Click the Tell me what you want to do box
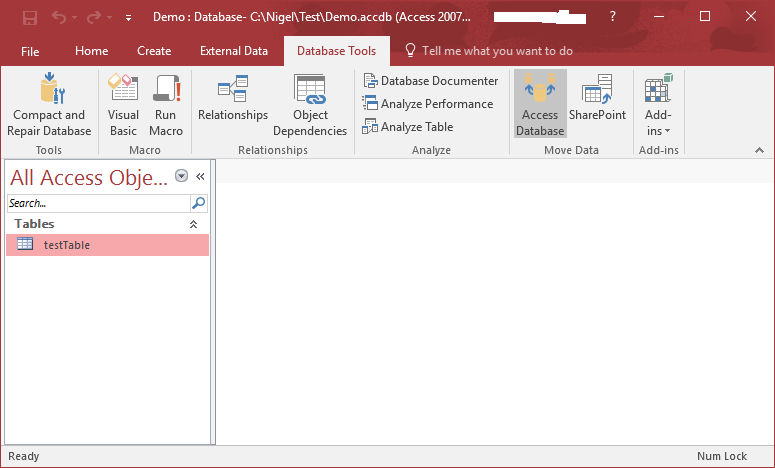The height and width of the screenshot is (468, 775). pos(497,51)
